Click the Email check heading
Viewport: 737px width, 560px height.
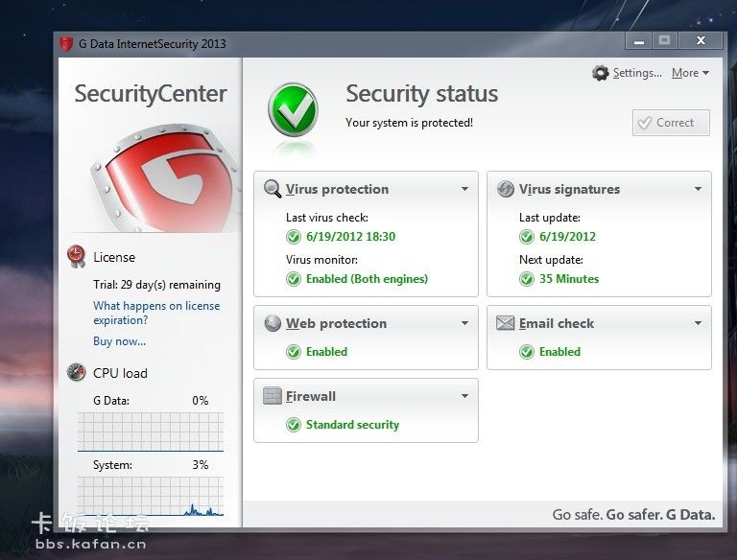click(x=557, y=323)
